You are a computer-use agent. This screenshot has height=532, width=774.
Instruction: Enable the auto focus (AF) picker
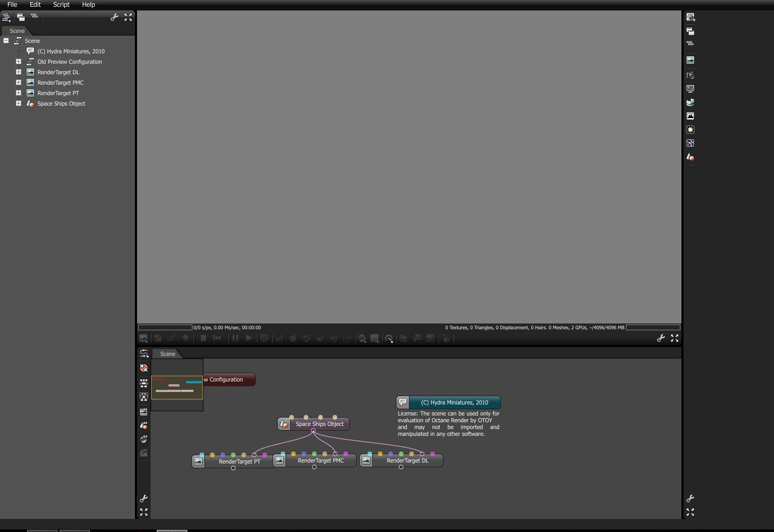pos(279,339)
